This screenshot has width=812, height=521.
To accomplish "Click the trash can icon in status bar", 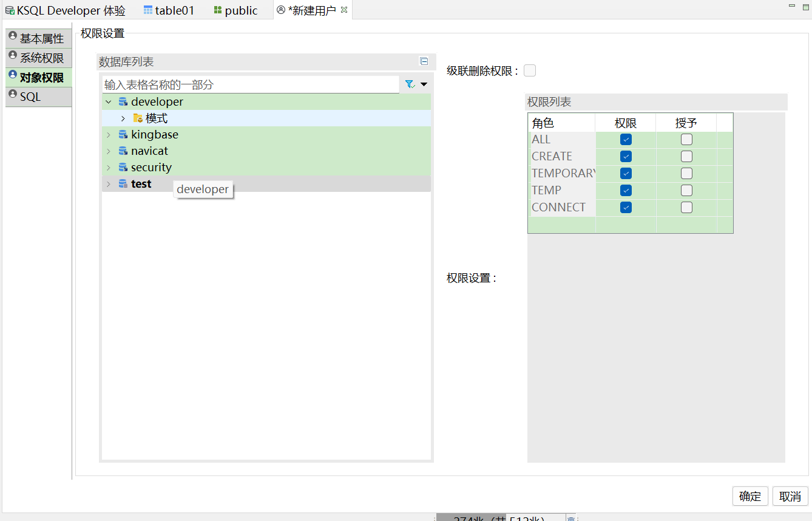I will point(570,519).
